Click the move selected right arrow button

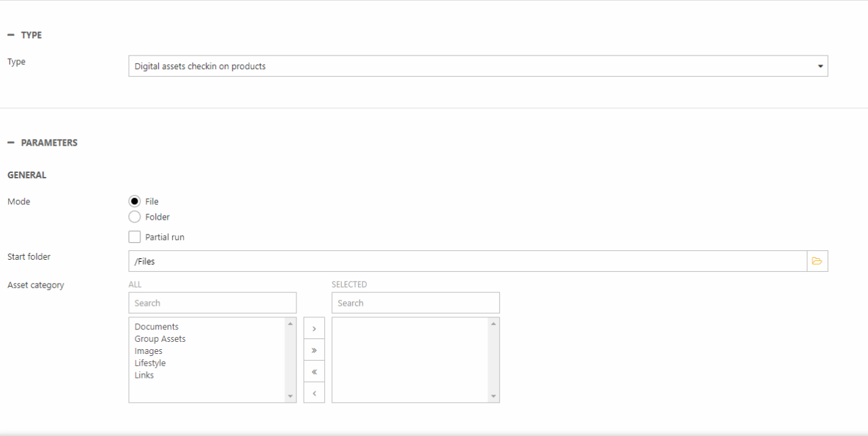click(314, 328)
